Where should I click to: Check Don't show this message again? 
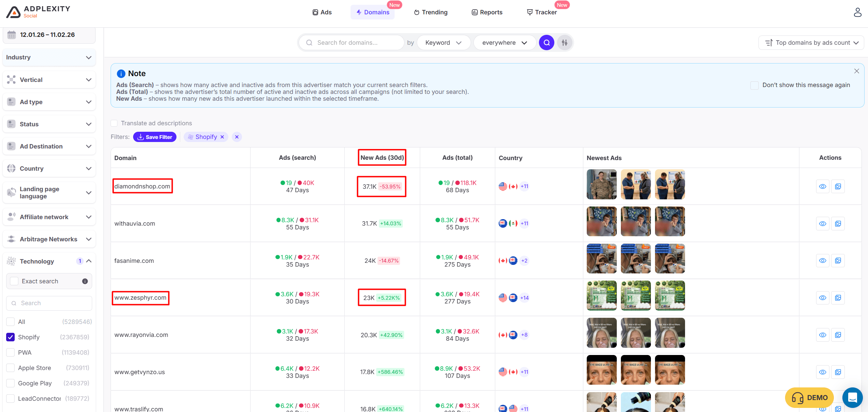pyautogui.click(x=754, y=85)
